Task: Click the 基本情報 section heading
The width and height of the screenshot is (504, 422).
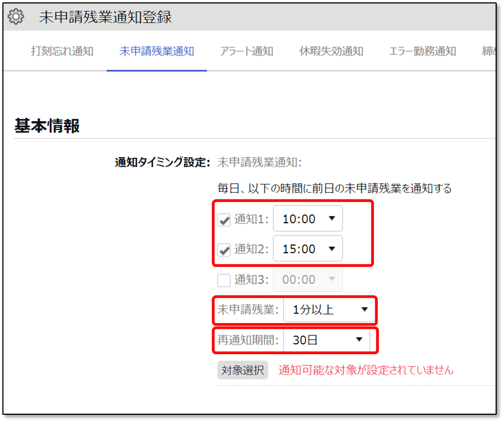Action: (47, 126)
